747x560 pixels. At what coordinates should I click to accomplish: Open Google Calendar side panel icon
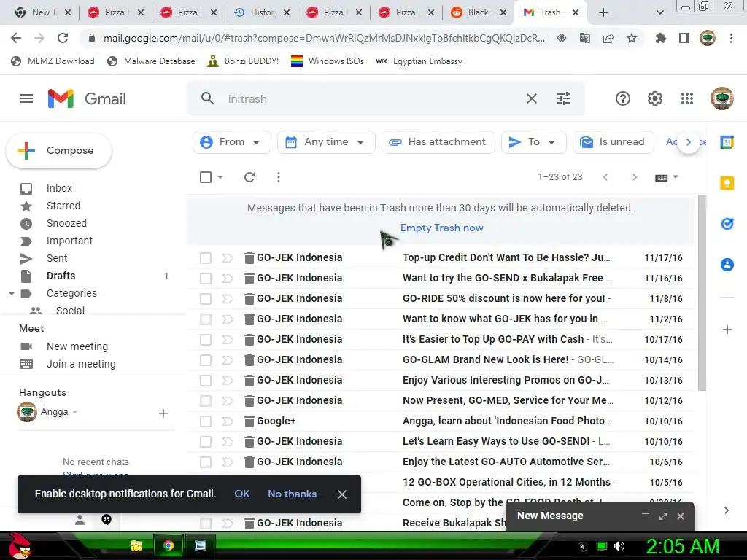click(x=727, y=142)
